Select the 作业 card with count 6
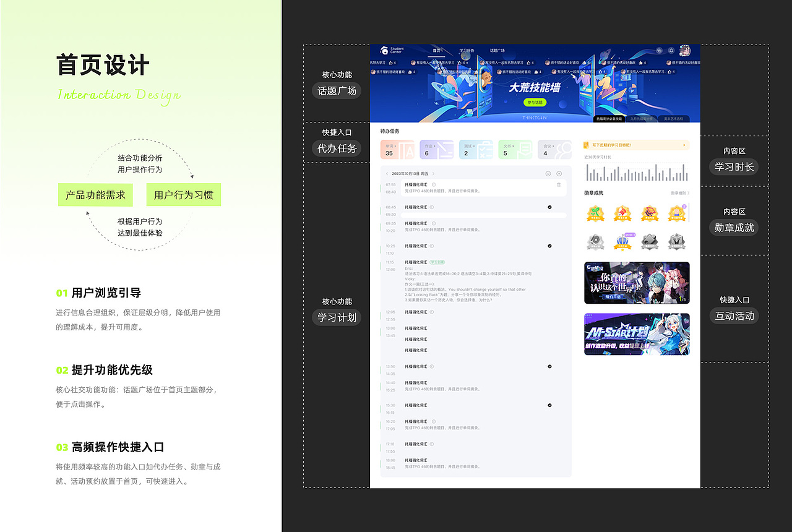This screenshot has height=532, width=792. (x=437, y=149)
